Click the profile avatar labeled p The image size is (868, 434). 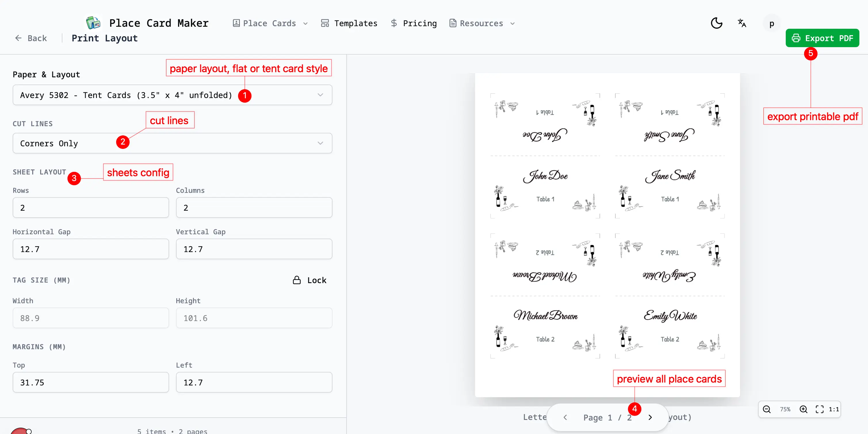pos(771,23)
